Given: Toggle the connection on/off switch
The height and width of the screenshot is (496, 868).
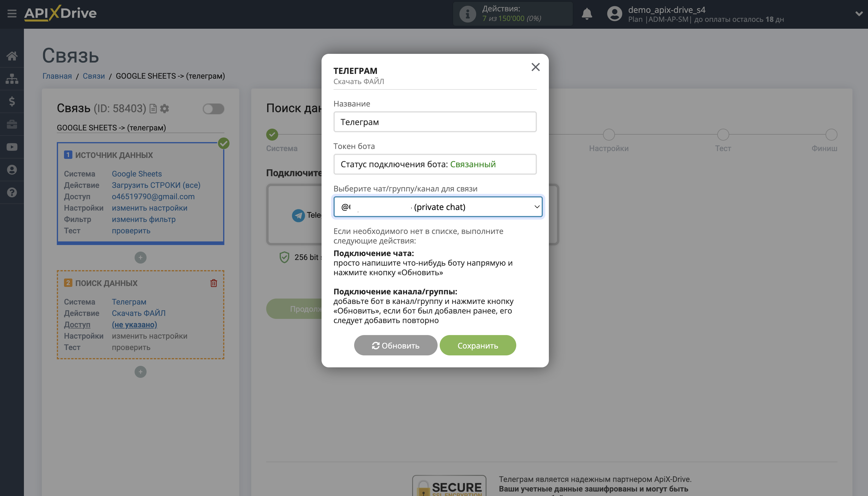Looking at the screenshot, I should [214, 108].
